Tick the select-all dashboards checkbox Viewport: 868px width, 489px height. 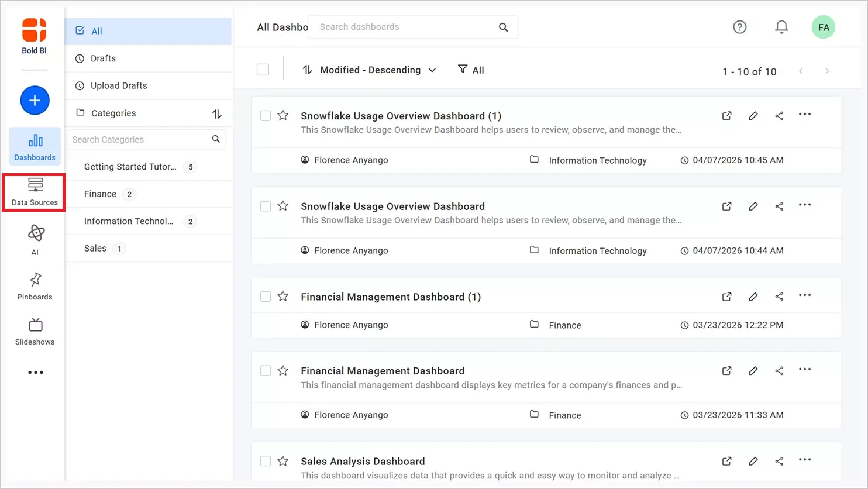263,70
